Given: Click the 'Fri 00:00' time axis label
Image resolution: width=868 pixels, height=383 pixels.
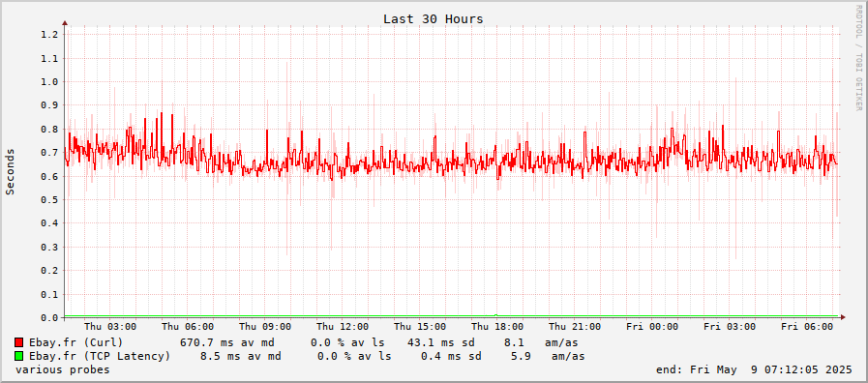Looking at the screenshot, I should (x=652, y=327).
